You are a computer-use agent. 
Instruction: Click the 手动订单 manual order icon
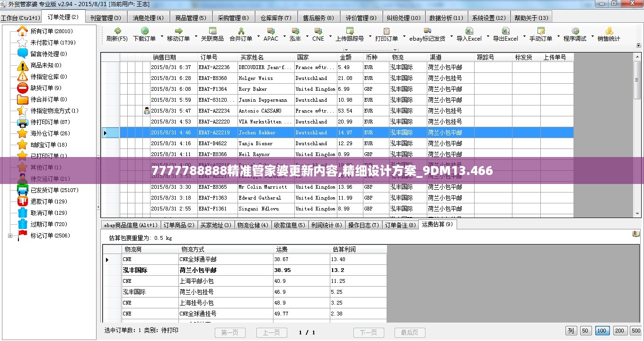click(541, 31)
